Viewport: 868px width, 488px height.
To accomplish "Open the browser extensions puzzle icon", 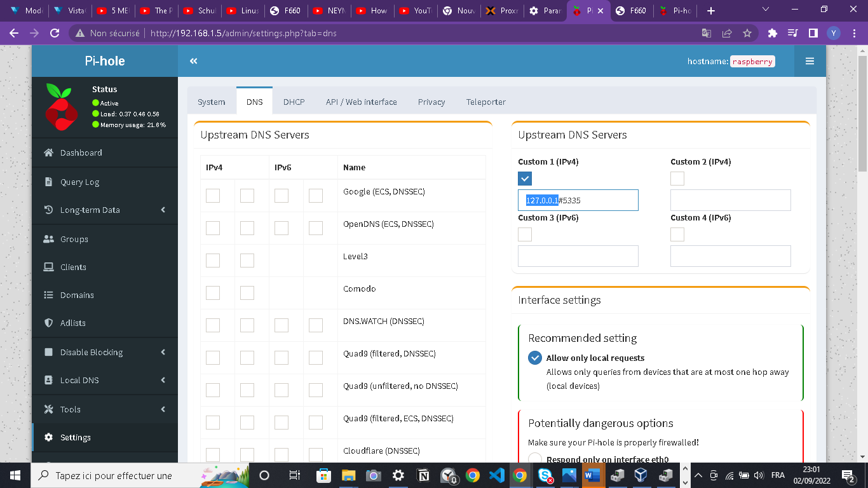I will tap(773, 33).
